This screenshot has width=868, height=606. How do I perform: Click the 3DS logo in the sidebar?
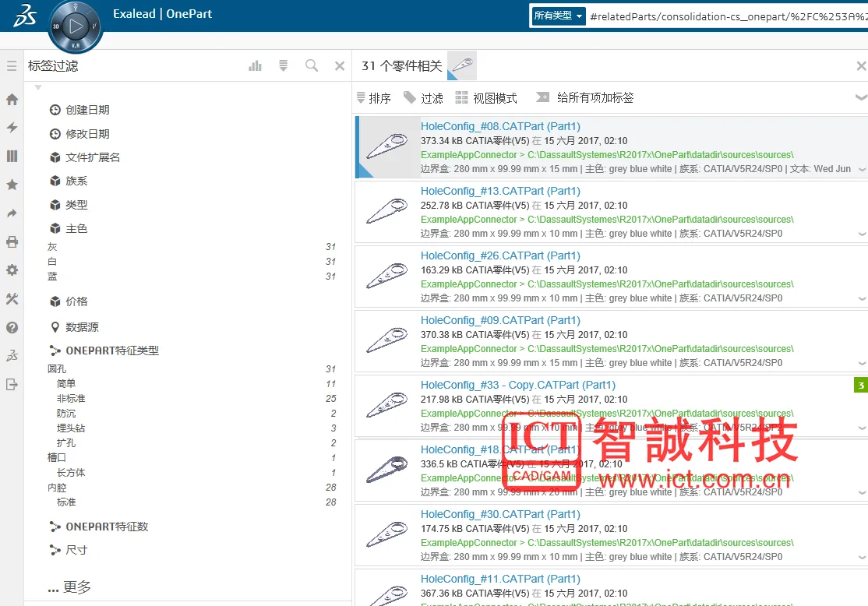12,356
